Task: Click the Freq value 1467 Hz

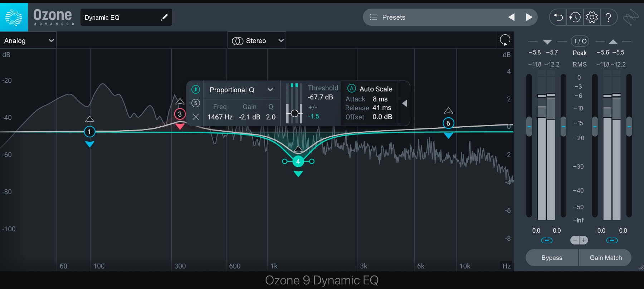Action: coord(220,117)
